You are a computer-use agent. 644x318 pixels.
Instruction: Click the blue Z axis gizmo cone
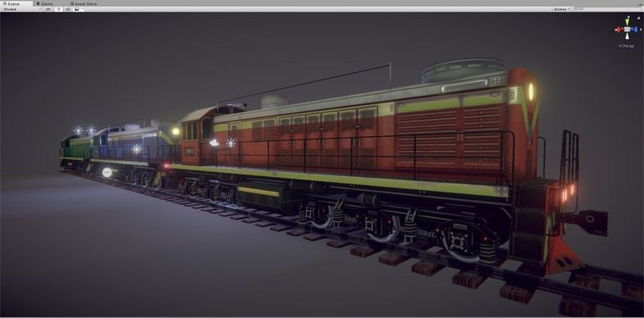634,30
